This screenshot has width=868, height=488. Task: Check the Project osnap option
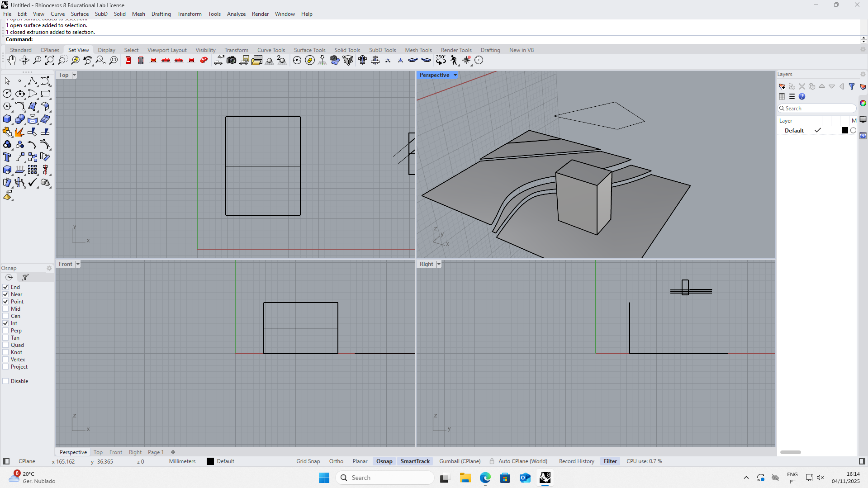coord(5,367)
